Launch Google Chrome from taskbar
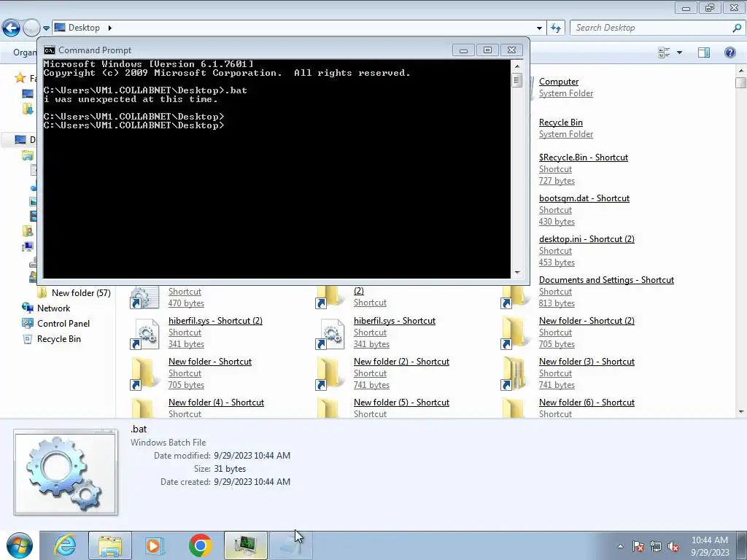 tap(200, 545)
